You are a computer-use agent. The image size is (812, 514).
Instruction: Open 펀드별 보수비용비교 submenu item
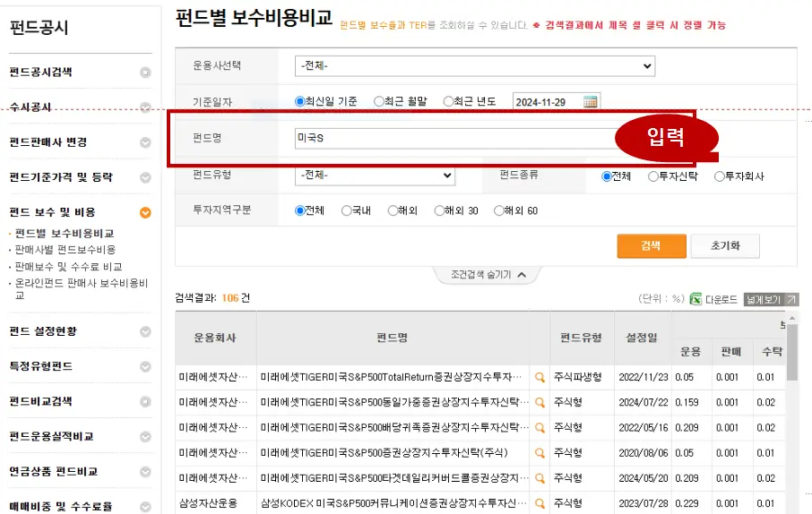(65, 234)
